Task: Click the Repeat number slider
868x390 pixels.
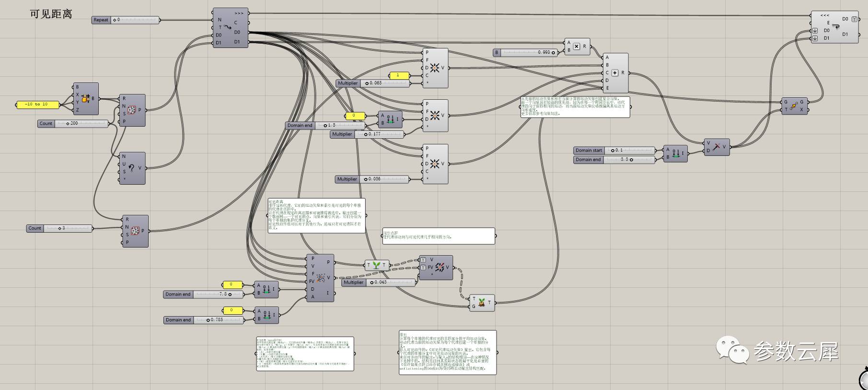Action: click(x=126, y=20)
